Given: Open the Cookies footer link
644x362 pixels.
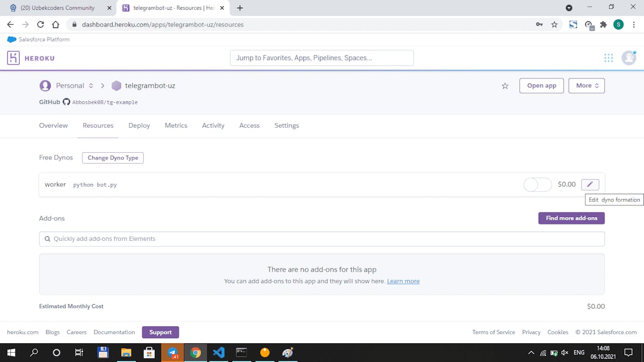Looking at the screenshot, I should click(558, 332).
